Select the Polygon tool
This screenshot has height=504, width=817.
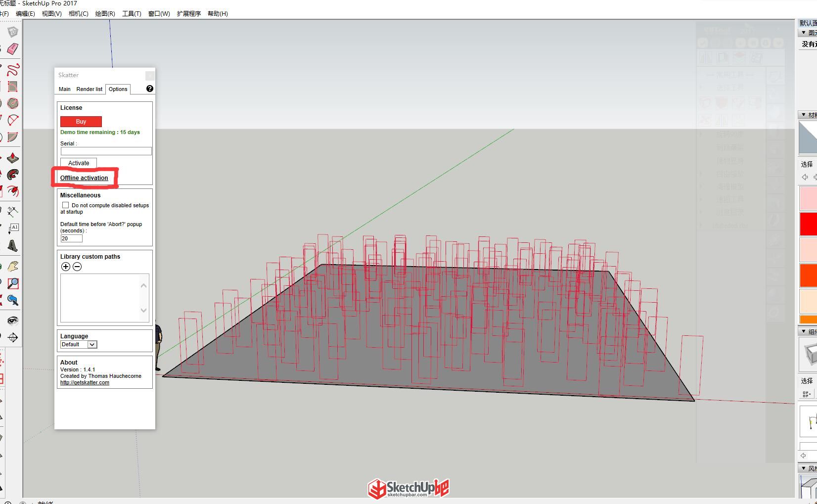click(x=12, y=103)
